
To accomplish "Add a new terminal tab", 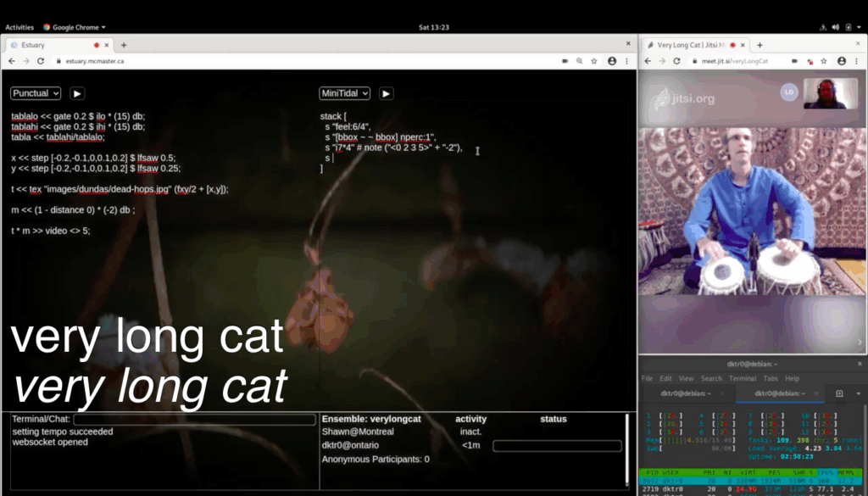I will point(839,393).
